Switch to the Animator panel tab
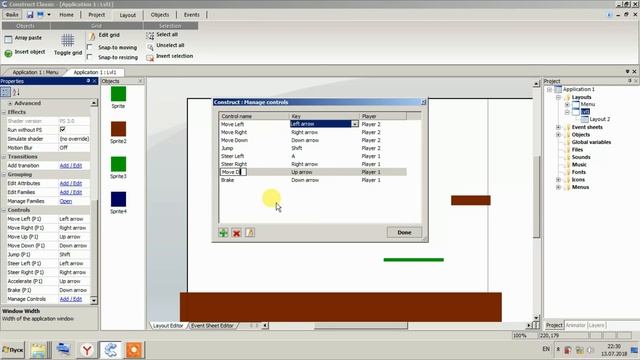 tap(576, 325)
